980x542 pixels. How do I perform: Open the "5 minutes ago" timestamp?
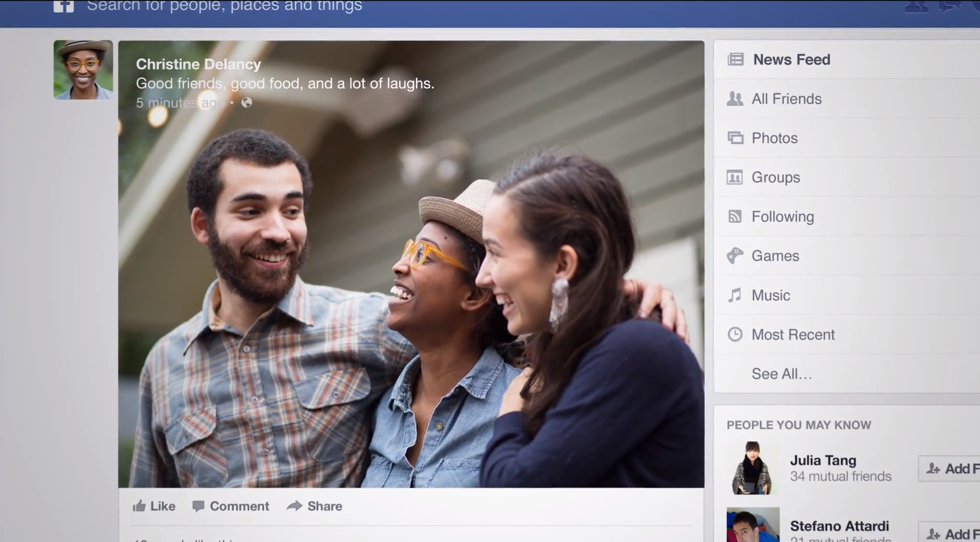coord(180,103)
